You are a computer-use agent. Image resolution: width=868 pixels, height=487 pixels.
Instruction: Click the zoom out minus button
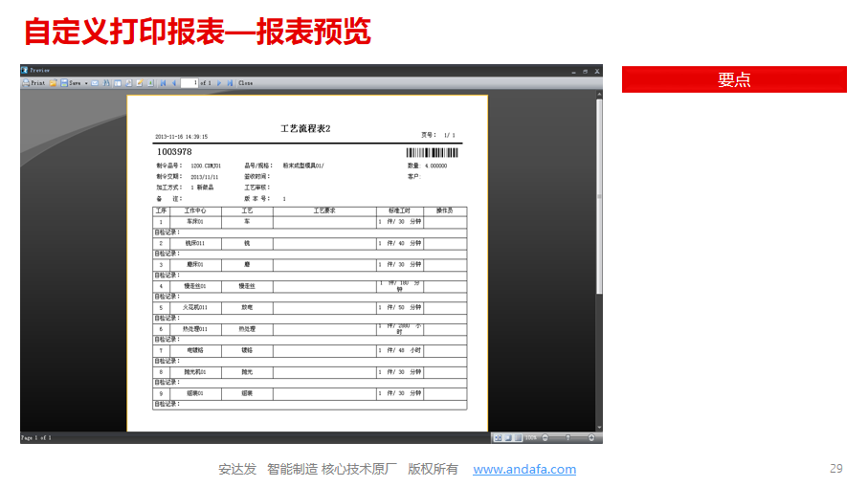click(x=545, y=437)
